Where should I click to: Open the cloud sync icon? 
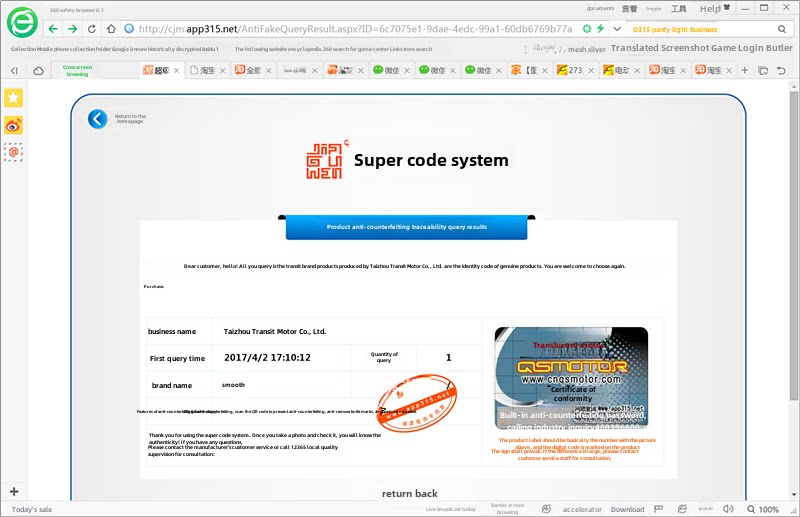38,70
